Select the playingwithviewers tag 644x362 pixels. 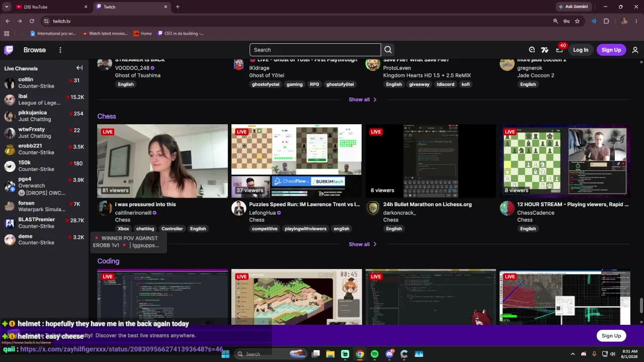305,229
